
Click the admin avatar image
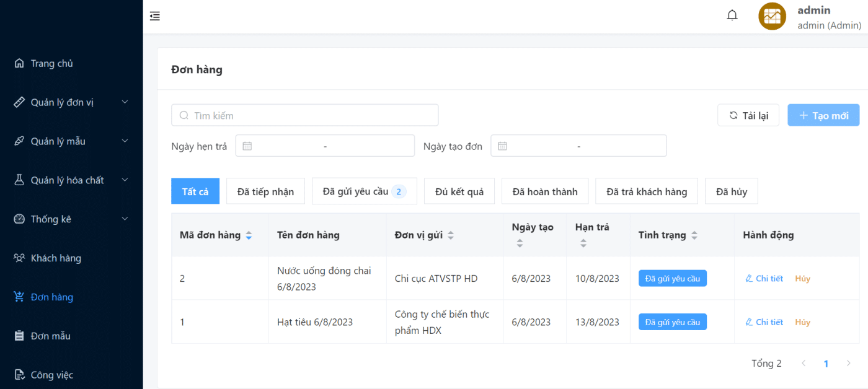point(772,16)
